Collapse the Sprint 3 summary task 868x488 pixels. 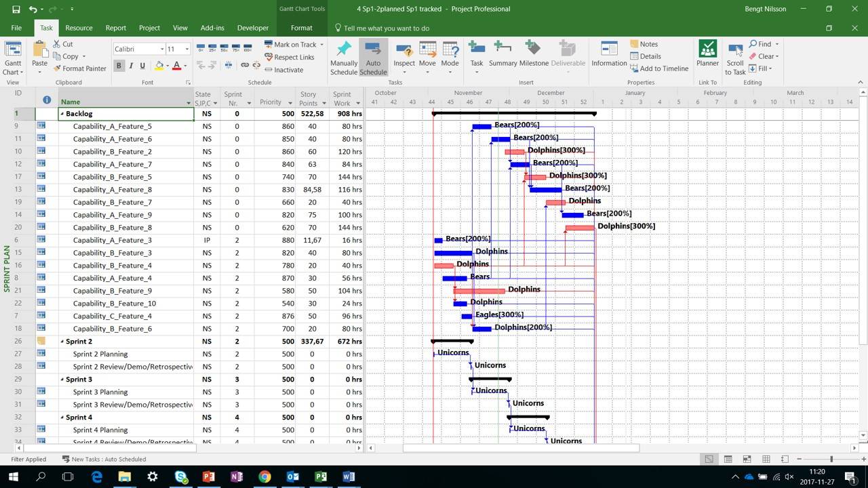[x=62, y=380]
